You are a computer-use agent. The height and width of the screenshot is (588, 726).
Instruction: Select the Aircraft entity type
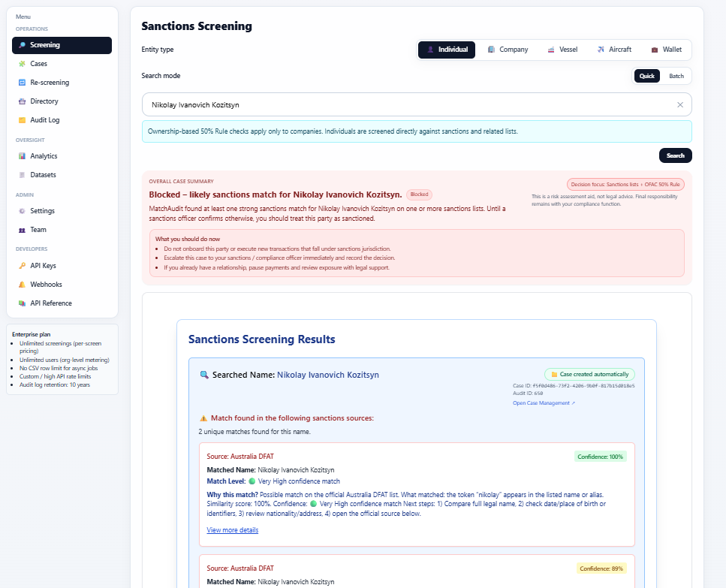614,49
